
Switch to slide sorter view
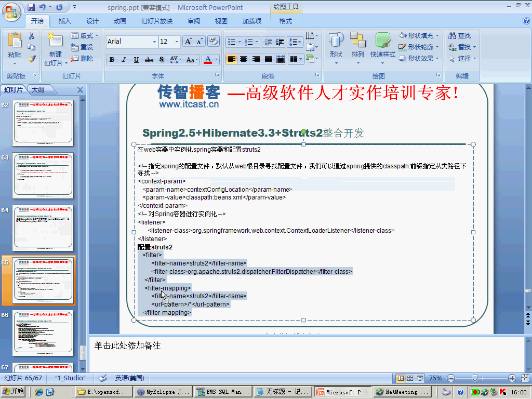coord(410,378)
